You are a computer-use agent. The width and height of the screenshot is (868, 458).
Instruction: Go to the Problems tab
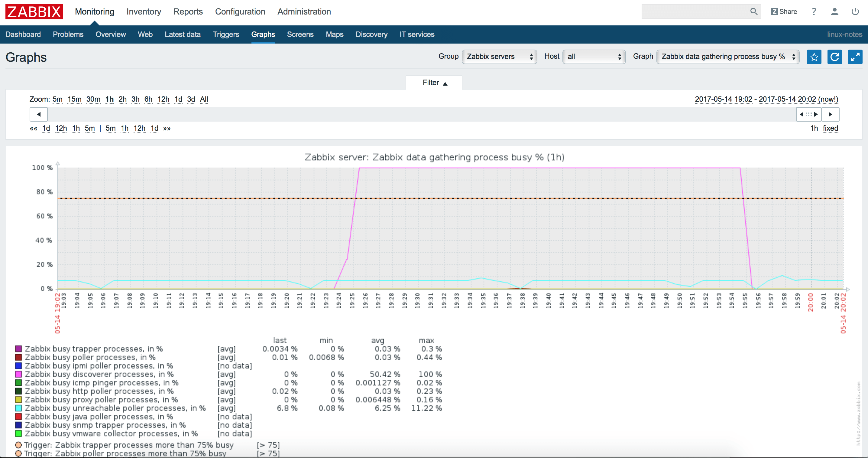[x=68, y=34]
